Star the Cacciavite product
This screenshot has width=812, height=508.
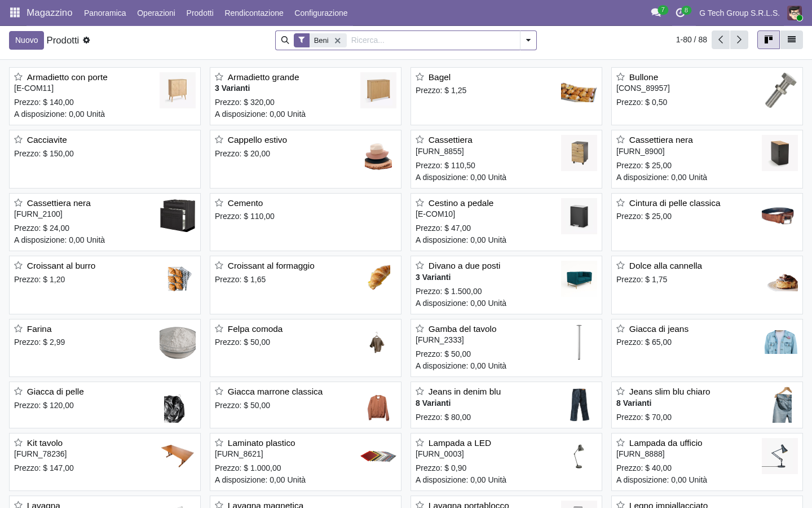pyautogui.click(x=18, y=139)
